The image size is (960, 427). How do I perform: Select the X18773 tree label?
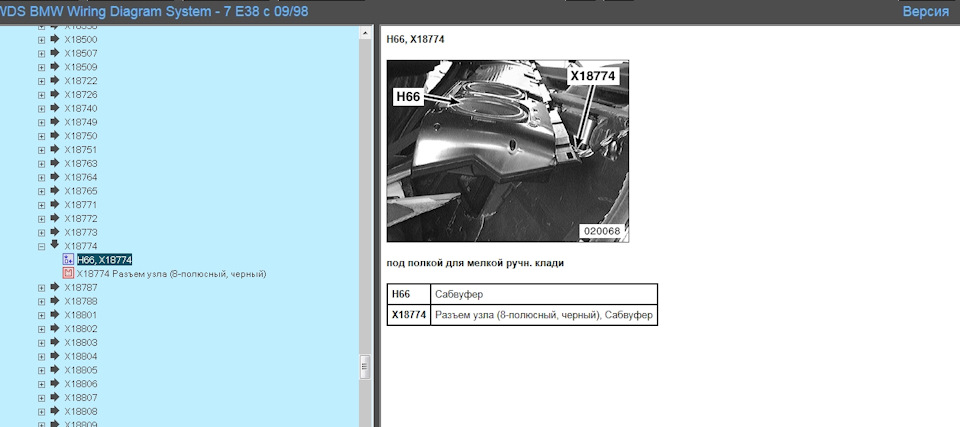click(x=81, y=232)
